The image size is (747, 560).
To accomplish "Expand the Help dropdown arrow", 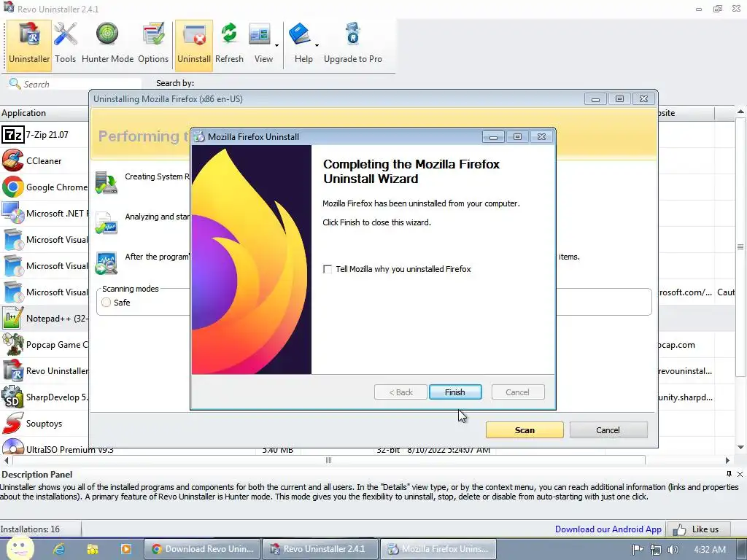I will (x=317, y=46).
